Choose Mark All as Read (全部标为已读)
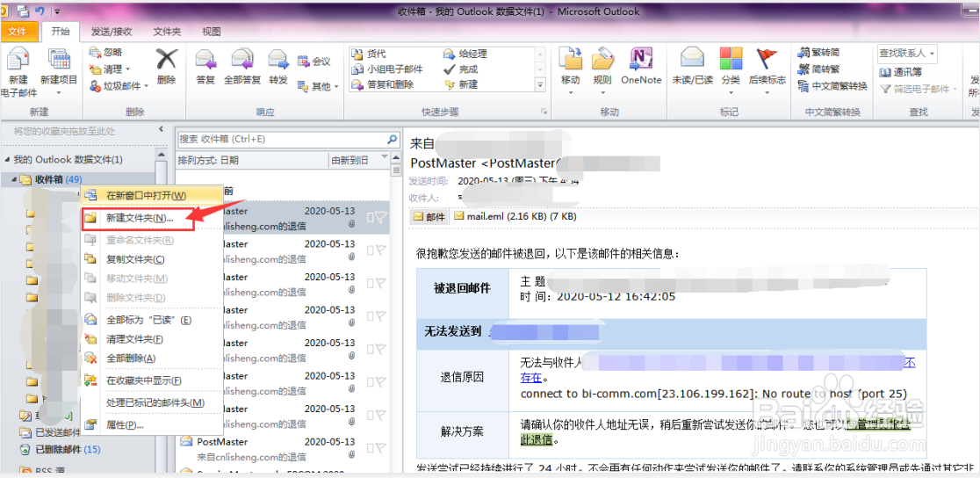980x478 pixels. (153, 320)
